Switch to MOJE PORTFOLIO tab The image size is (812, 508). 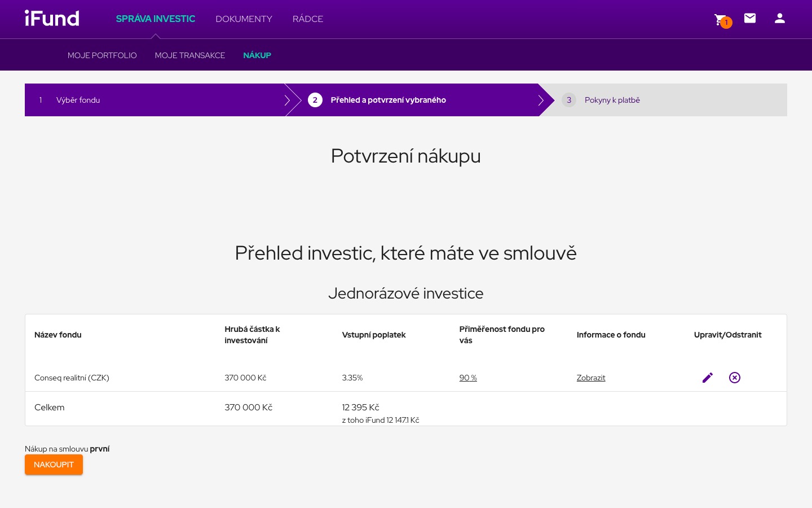point(102,55)
